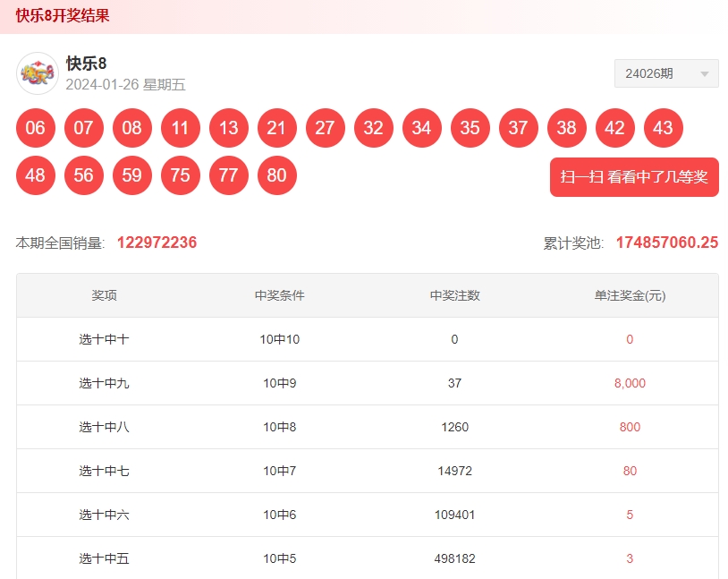Select the number ball 21
Screen dimensions: 728x579
tap(276, 128)
